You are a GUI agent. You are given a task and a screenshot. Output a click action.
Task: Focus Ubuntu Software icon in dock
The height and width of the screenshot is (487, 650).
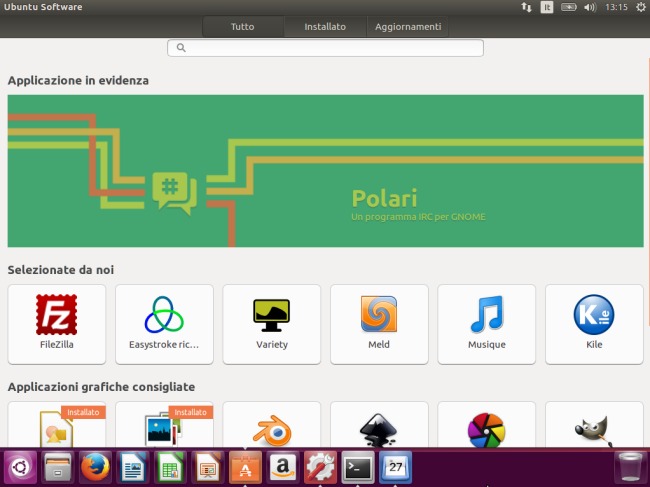[245, 468]
